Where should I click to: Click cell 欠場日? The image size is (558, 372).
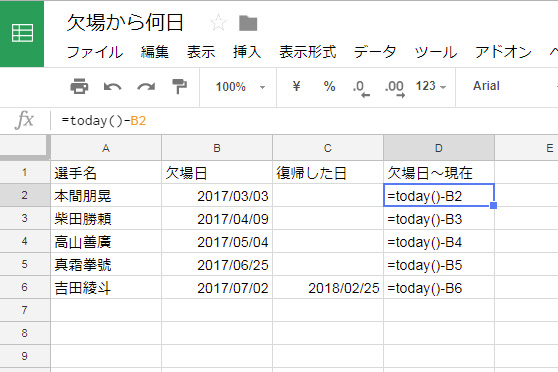[217, 172]
